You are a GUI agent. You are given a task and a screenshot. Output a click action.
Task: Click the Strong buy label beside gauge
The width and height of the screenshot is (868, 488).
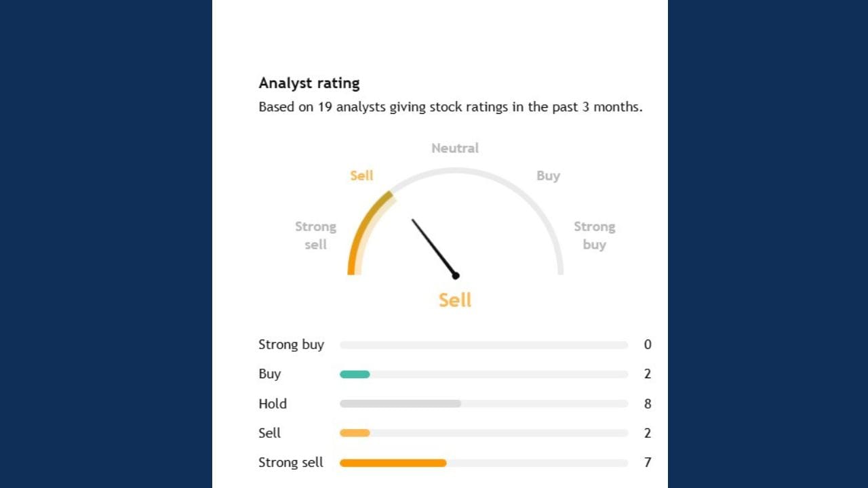[594, 235]
